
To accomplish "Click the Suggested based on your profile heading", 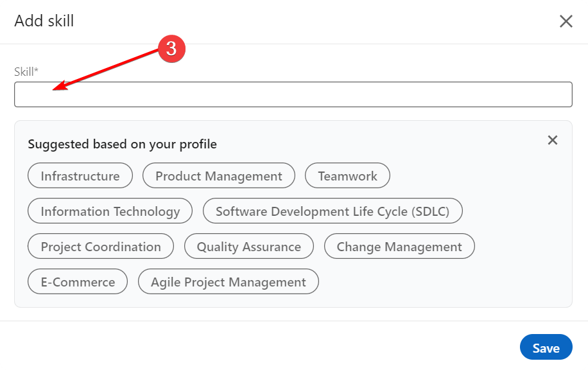I will (122, 144).
